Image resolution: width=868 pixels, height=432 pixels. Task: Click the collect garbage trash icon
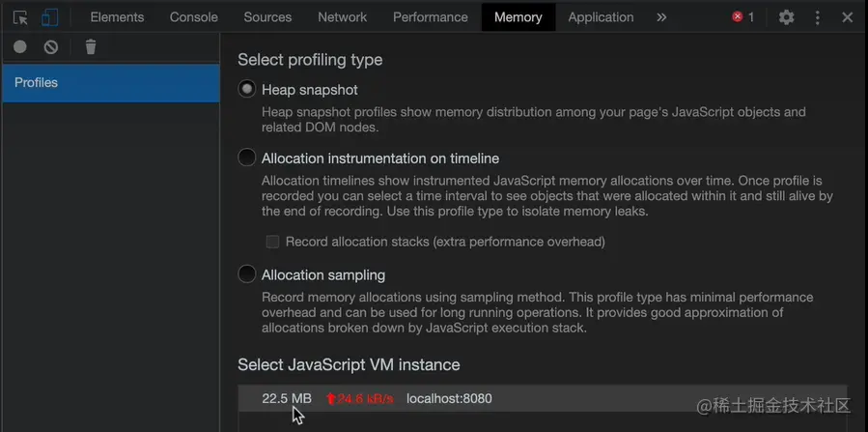tap(91, 46)
